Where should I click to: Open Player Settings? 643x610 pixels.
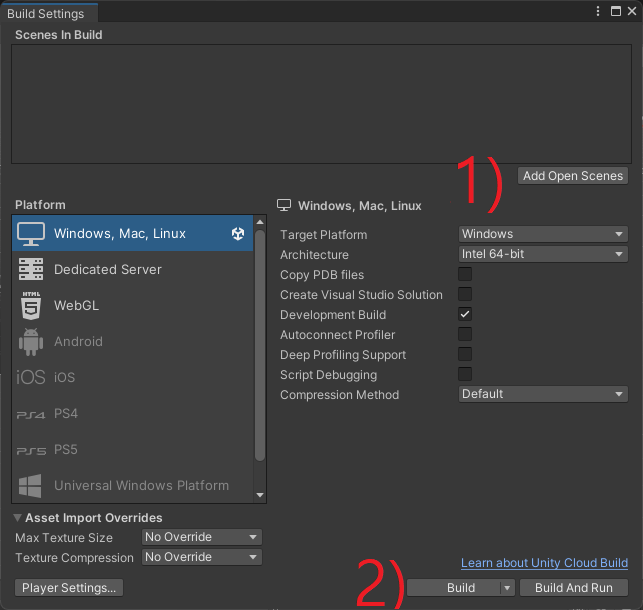click(x=69, y=588)
